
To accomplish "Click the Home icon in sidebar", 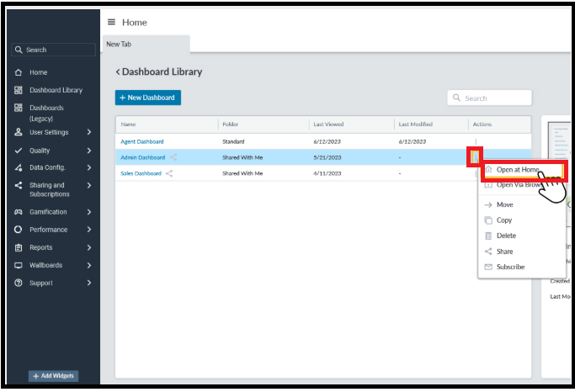I will pyautogui.click(x=19, y=72).
